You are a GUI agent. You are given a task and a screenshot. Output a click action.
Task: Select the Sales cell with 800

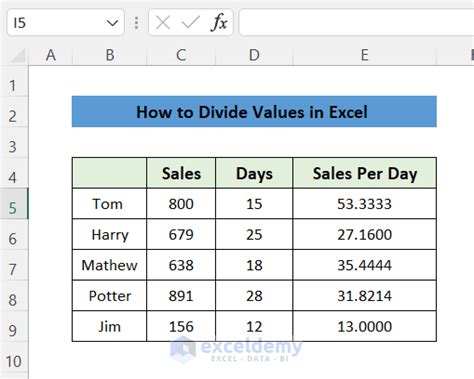pos(181,204)
